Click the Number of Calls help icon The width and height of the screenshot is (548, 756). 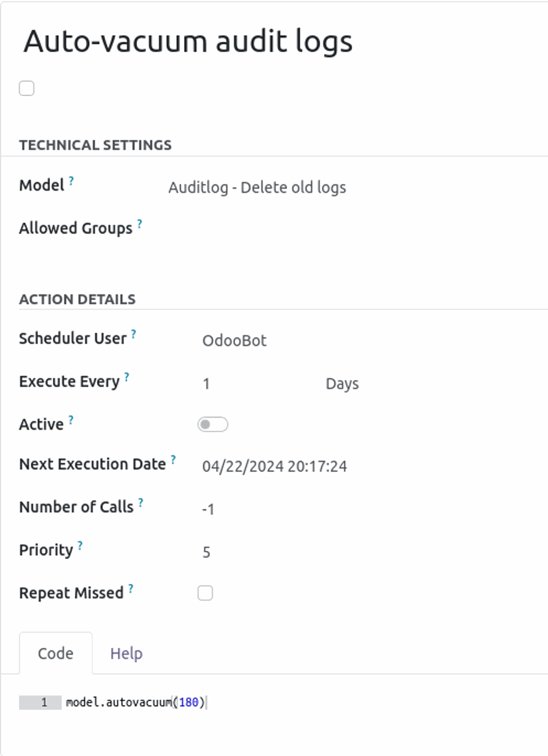click(x=141, y=503)
